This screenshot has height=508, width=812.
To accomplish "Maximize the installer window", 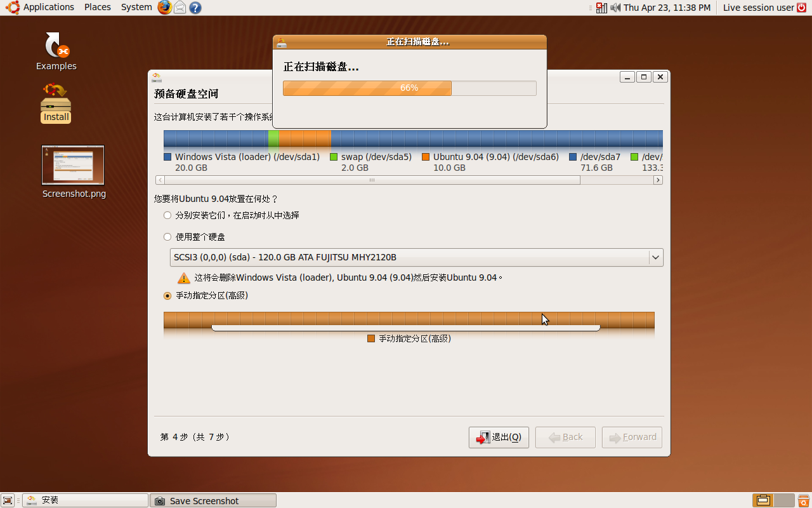I will 644,77.
